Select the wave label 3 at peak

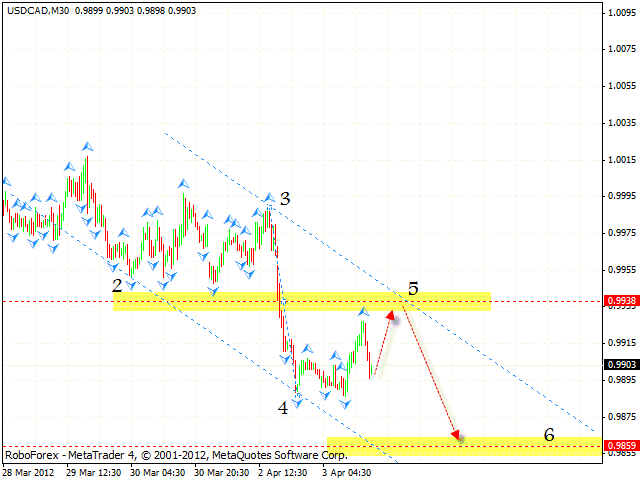coord(285,199)
